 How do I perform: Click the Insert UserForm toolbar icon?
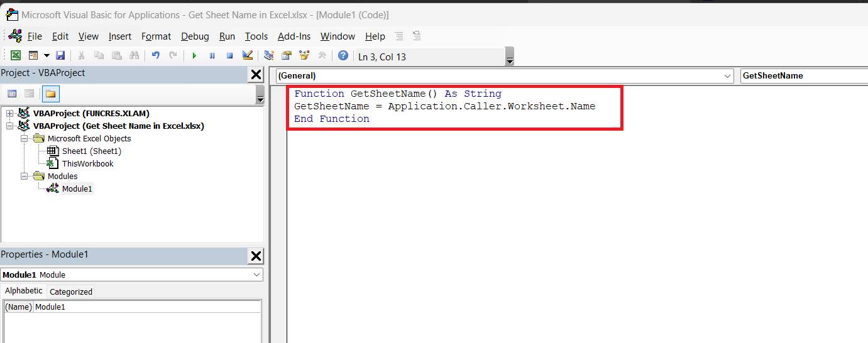tap(32, 56)
